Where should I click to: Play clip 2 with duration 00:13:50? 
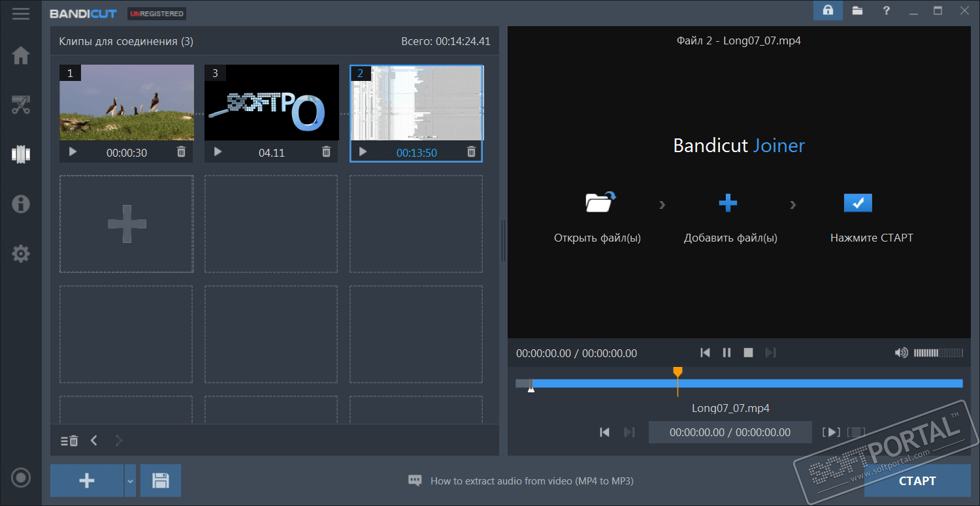[x=363, y=152]
